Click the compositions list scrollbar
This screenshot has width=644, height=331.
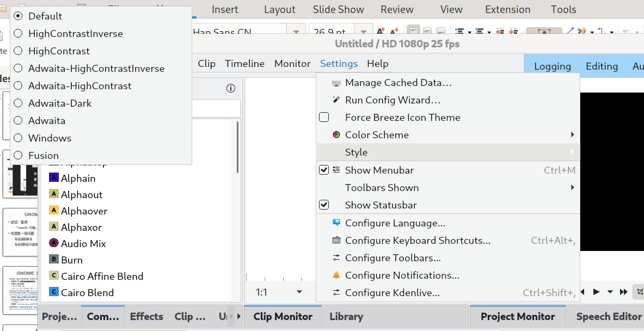237,147
